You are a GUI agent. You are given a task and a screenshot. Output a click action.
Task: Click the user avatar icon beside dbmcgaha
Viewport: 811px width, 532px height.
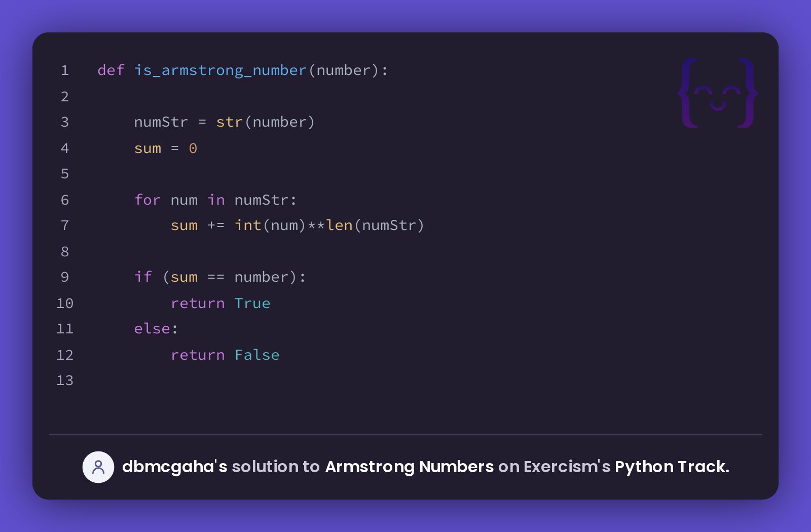98,467
